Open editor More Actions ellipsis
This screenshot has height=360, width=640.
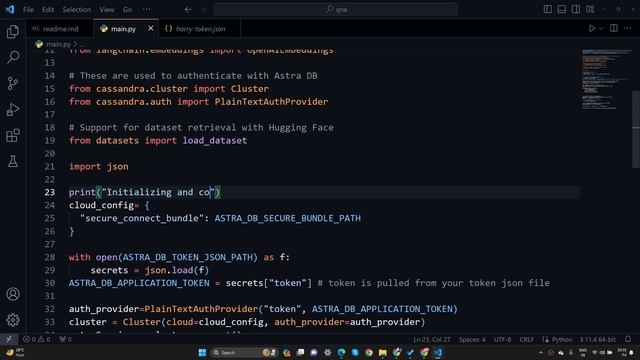[628, 28]
